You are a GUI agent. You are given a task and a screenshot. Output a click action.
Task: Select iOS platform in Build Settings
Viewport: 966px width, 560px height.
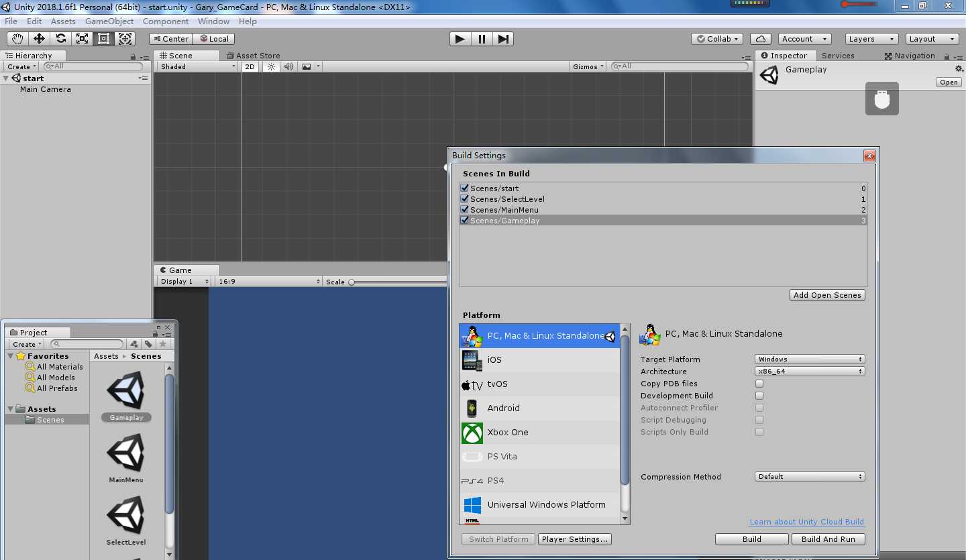pos(540,360)
